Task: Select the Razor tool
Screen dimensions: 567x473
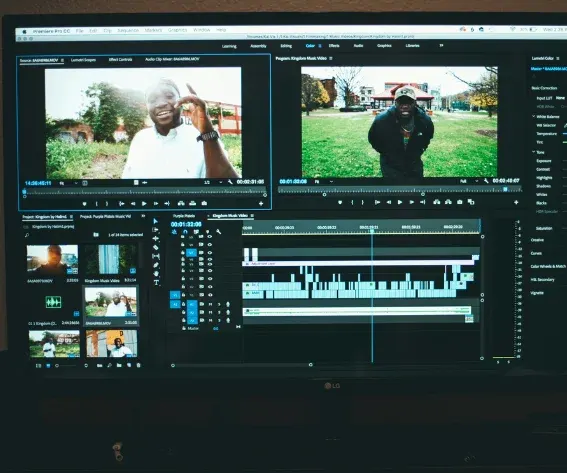Action: pos(156,247)
